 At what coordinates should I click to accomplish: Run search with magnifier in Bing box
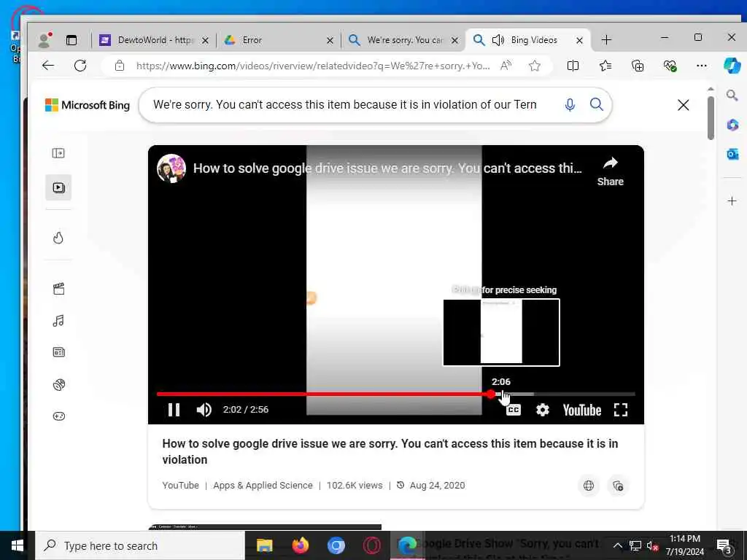597,104
